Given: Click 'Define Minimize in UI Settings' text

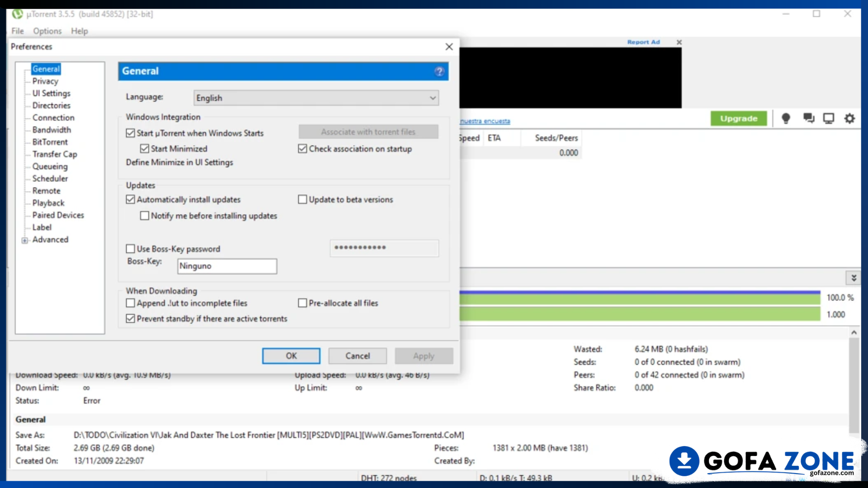Looking at the screenshot, I should point(179,162).
